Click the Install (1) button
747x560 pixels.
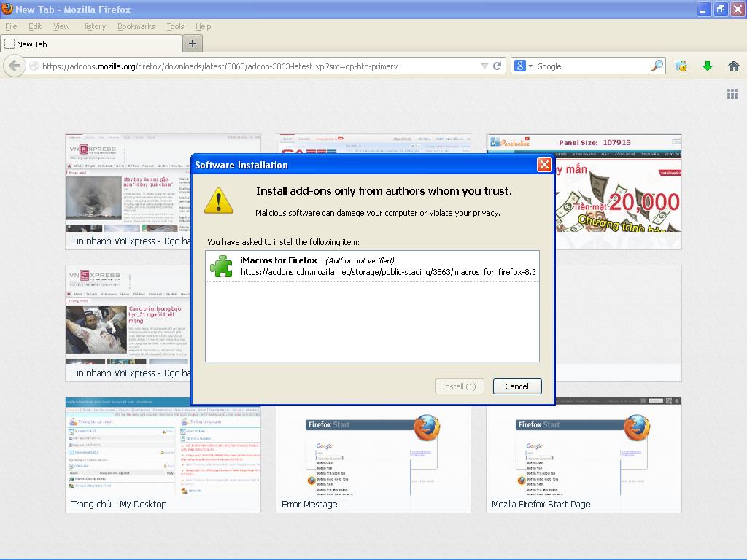tap(459, 386)
